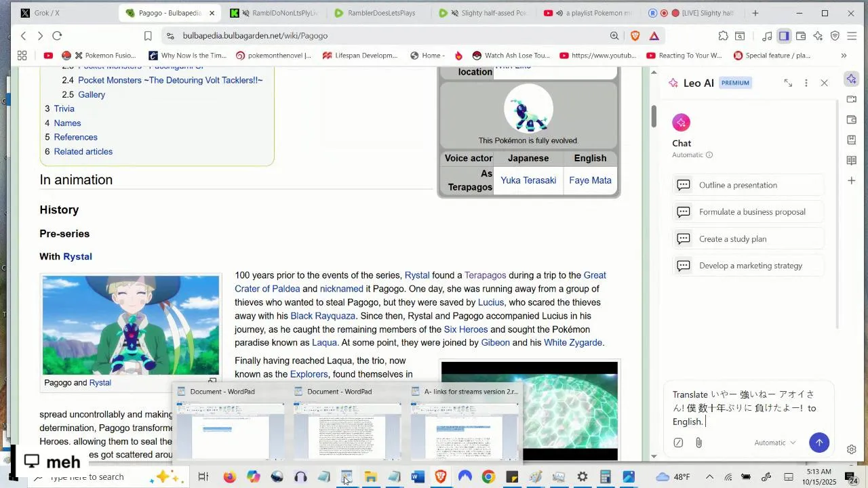Choose Create a study plan suggestion

749,239
